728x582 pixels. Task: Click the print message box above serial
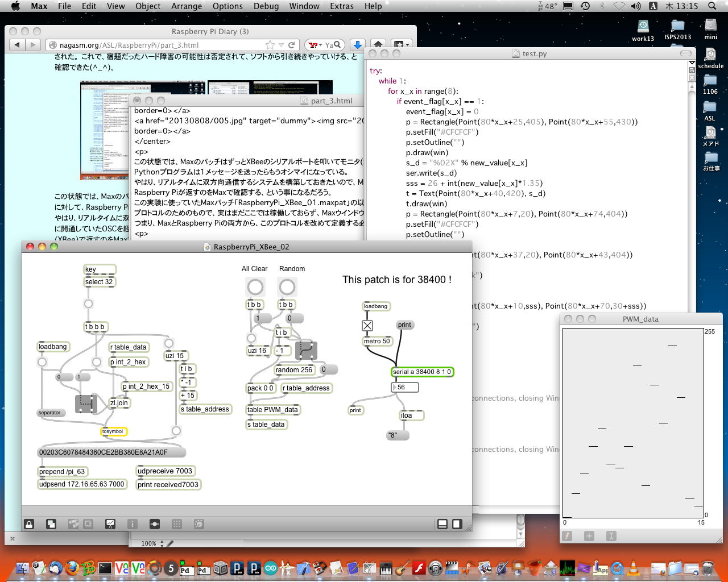[x=404, y=325]
